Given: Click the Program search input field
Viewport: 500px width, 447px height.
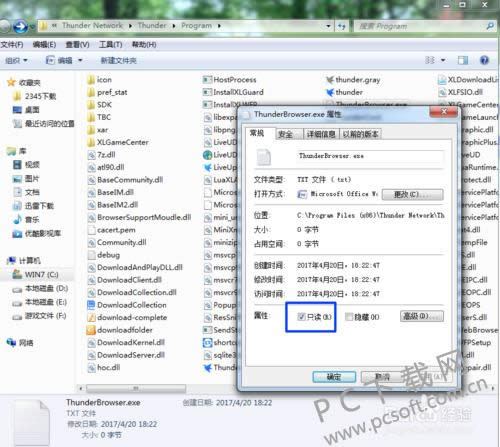Looking at the screenshot, I should click(x=420, y=26).
